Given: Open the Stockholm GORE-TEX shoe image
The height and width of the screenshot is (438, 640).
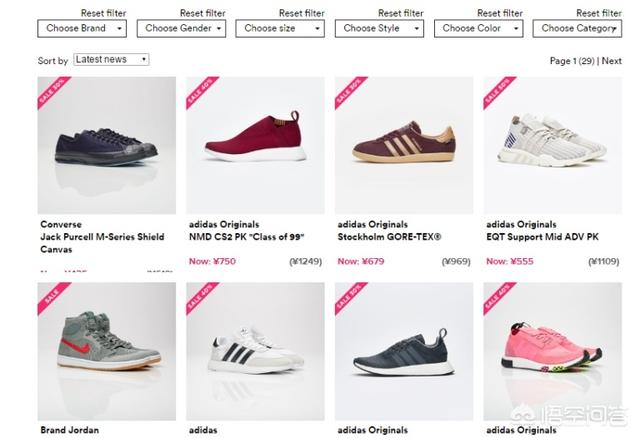Looking at the screenshot, I should (x=404, y=145).
